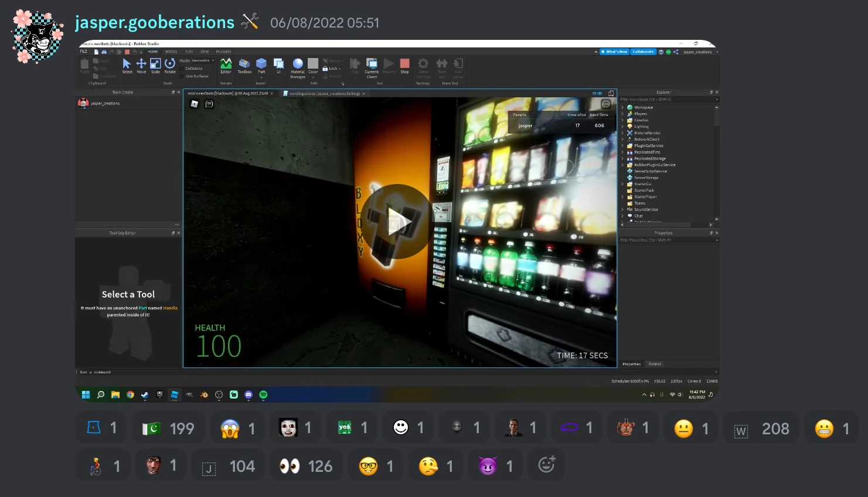Toggle the letter W reaction with 208
This screenshot has height=497, width=868.
tap(761, 428)
